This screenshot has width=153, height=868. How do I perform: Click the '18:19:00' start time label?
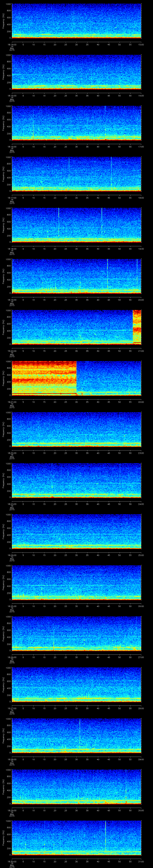point(12,300)
